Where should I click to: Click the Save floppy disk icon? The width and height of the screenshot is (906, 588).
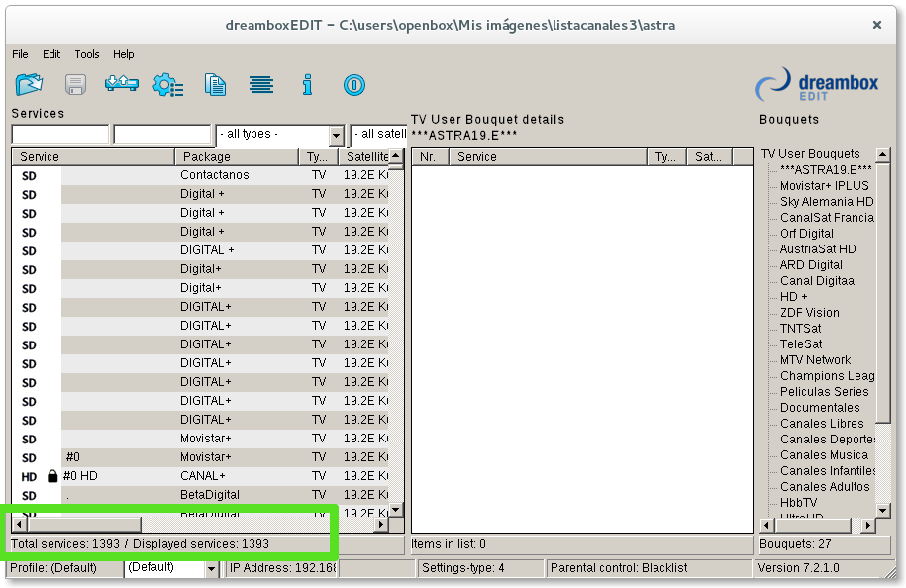(75, 85)
